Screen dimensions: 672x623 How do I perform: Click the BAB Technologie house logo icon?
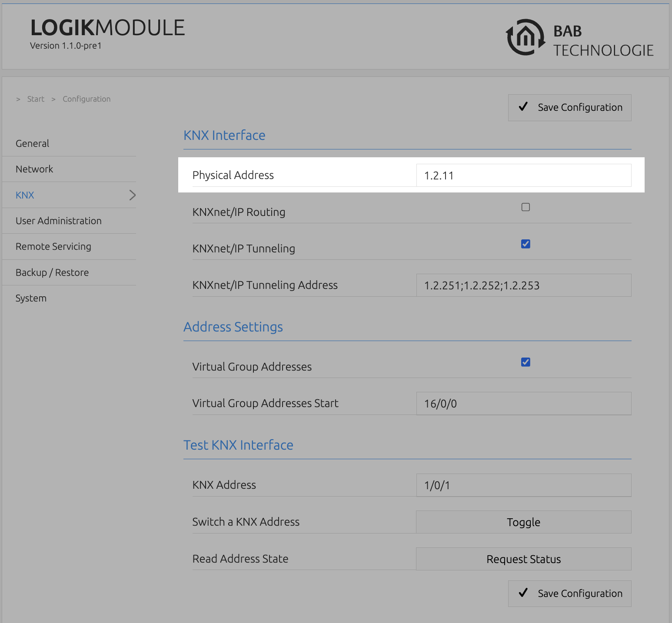pos(525,37)
